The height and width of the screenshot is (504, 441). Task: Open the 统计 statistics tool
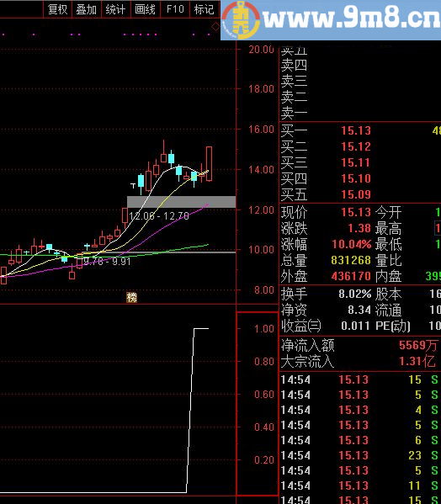pyautogui.click(x=115, y=9)
